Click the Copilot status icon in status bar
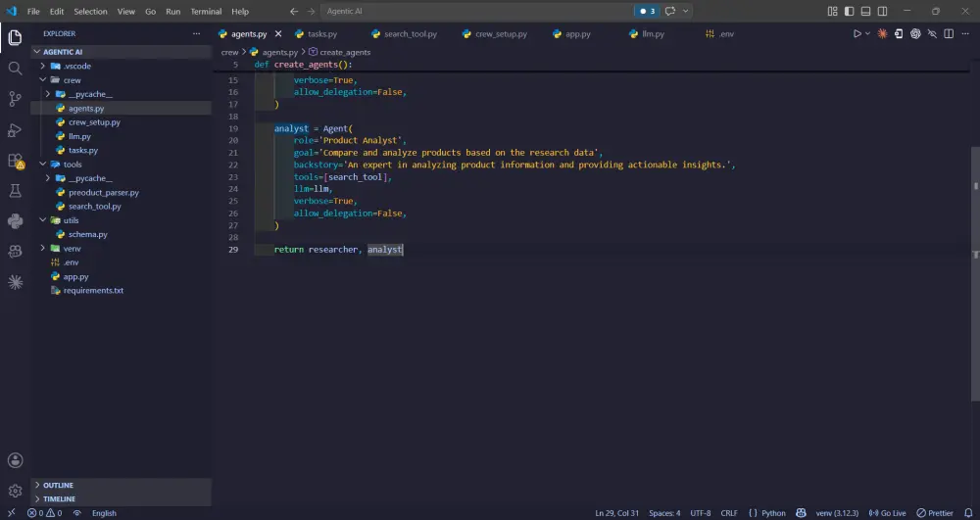980x520 pixels. (x=801, y=513)
